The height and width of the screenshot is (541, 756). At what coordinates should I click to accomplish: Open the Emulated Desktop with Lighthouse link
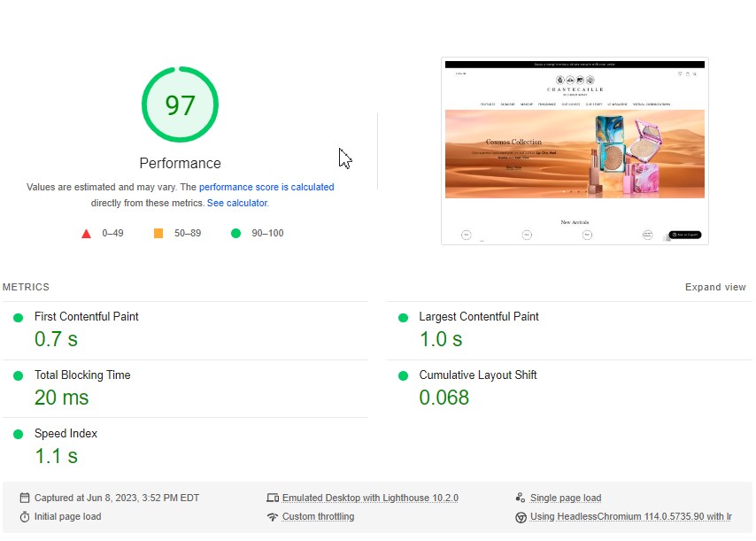(372, 498)
